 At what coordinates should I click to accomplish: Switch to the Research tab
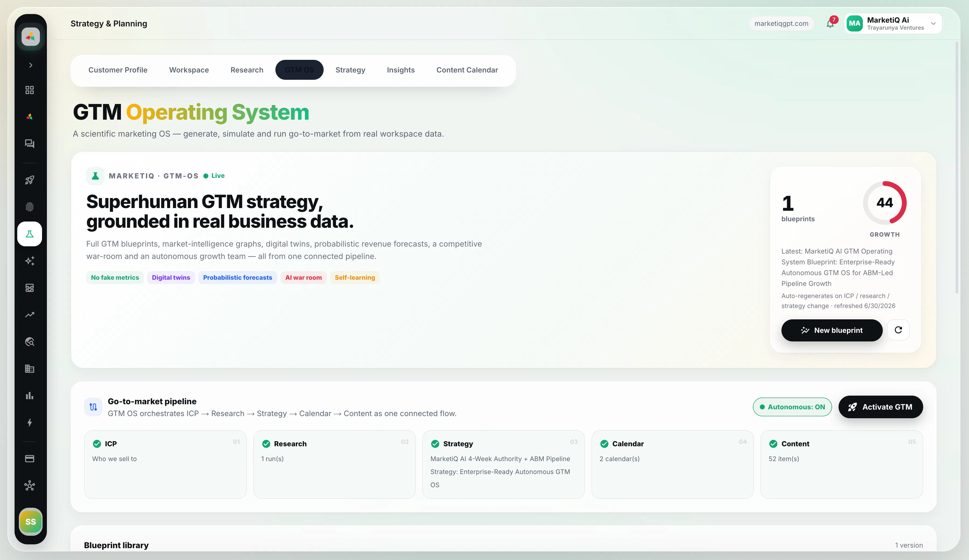(x=247, y=70)
